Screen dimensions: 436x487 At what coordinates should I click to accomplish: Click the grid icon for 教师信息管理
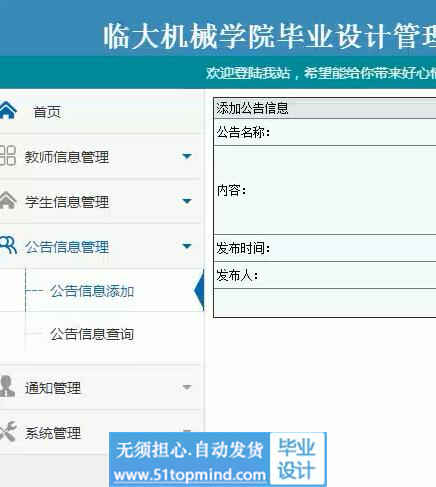(8, 155)
